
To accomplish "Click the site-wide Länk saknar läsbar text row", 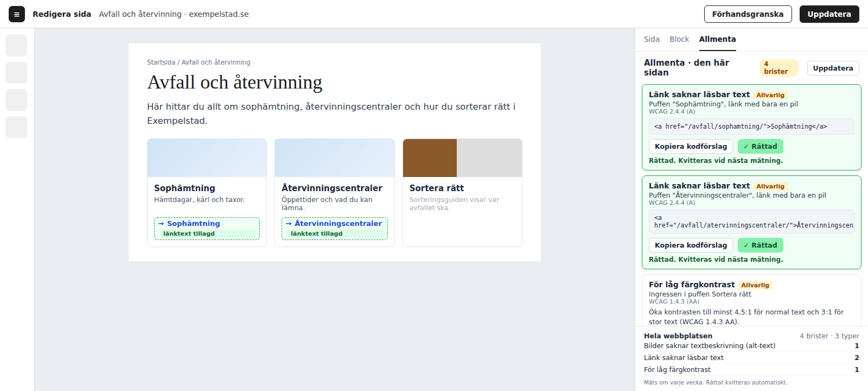I will click(751, 358).
